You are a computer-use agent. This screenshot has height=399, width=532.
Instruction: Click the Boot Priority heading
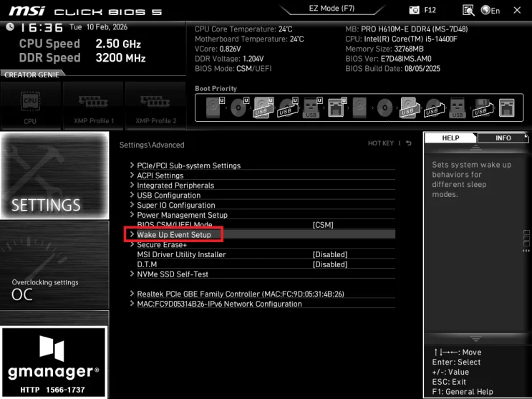(x=216, y=89)
